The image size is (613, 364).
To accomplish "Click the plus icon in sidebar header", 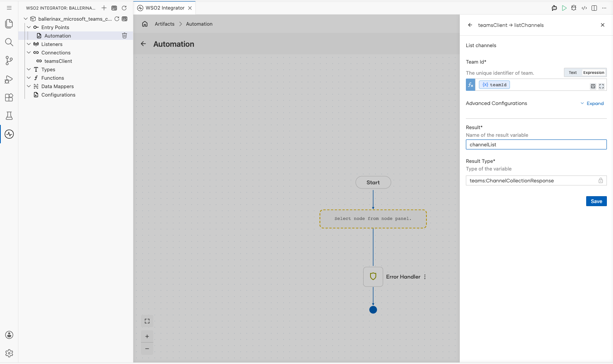I will [x=104, y=8].
